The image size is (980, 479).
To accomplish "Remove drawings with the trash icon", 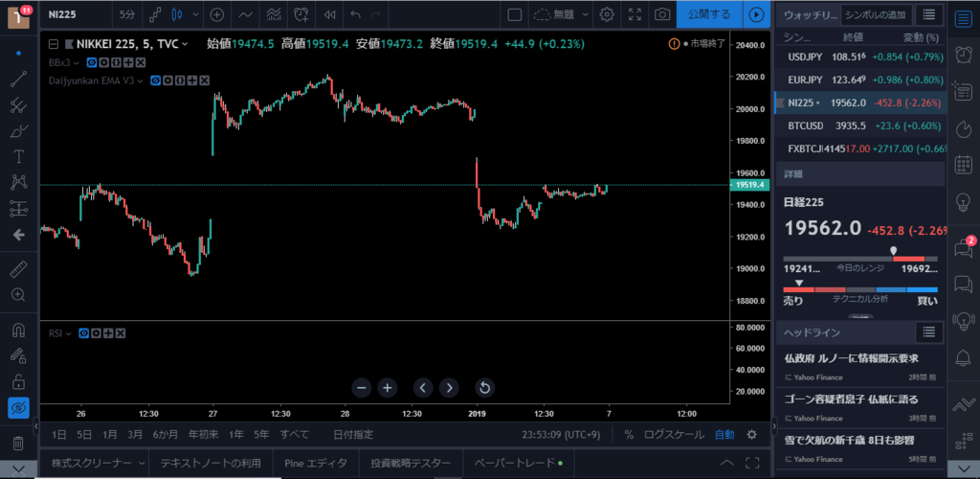I will coord(19,444).
